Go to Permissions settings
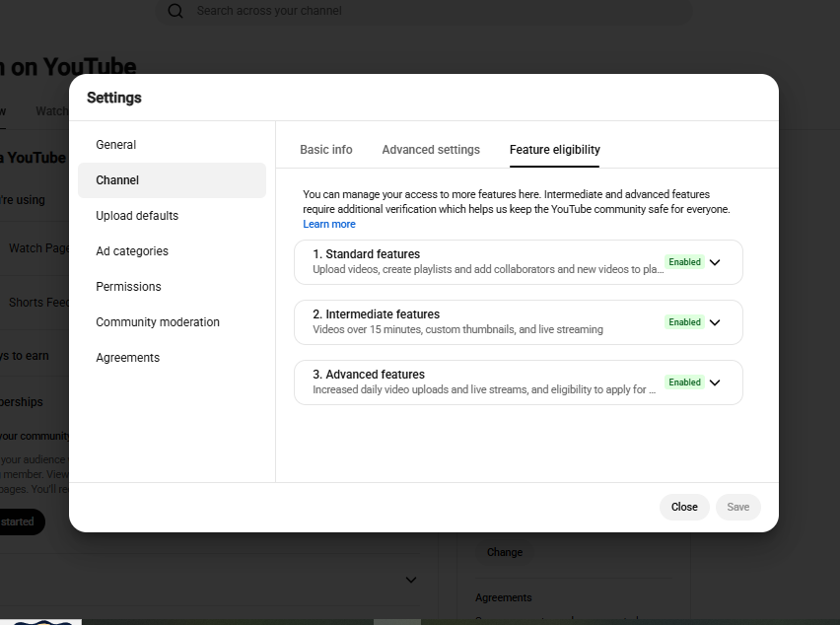The image size is (840, 625). (172, 287)
